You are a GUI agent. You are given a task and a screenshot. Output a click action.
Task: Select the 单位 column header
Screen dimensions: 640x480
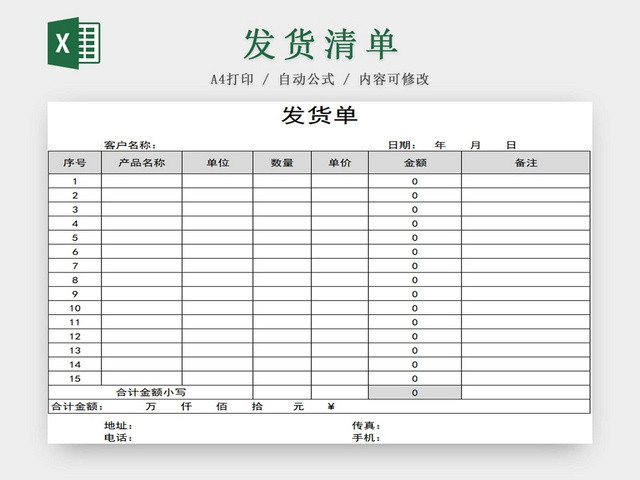point(218,163)
